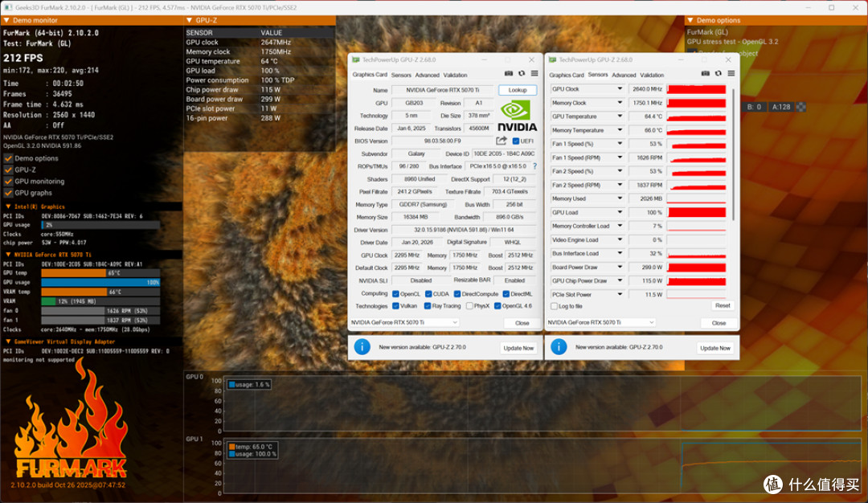868x503 pixels.
Task: Open Fan 2 Speed (RPM) dropdown arrow
Action: (620, 185)
